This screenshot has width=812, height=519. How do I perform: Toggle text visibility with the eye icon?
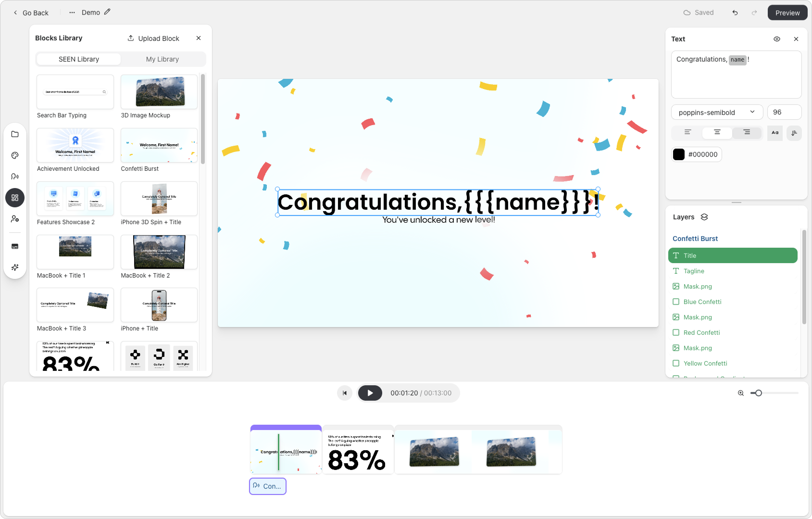click(777, 39)
